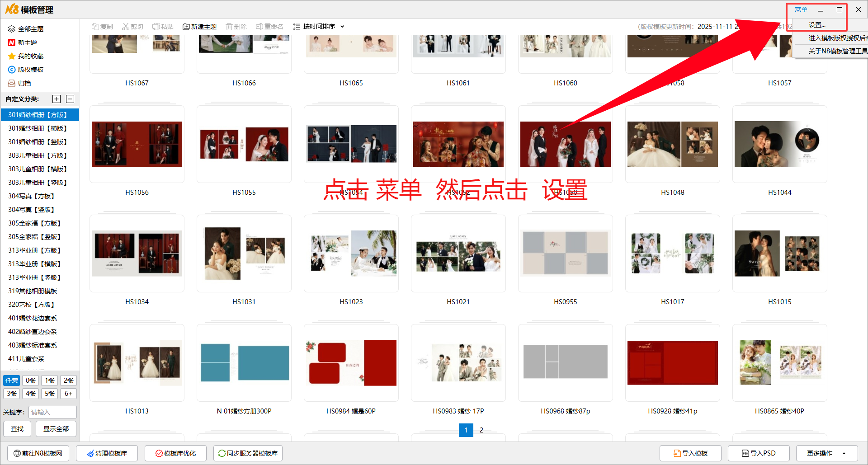Click the rename (重命名) toolbar icon
Screen dimensions: 868x465
coord(259,27)
